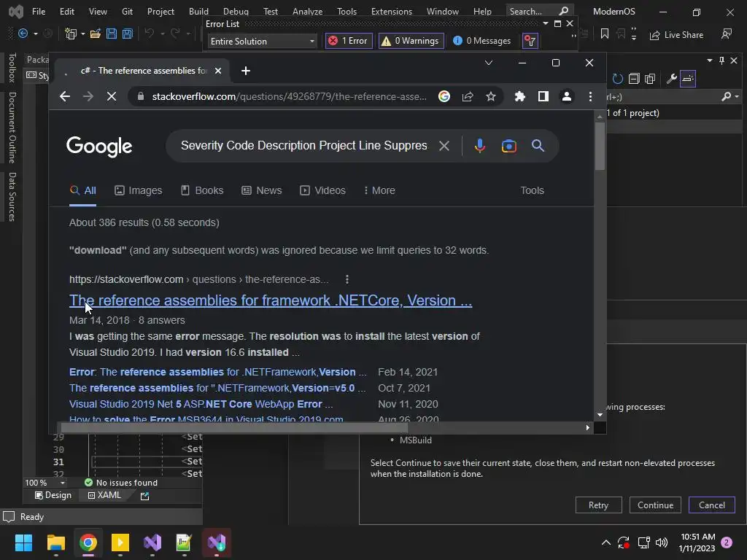This screenshot has width=747, height=560.
Task: Search by image camera icon
Action: coord(508,146)
